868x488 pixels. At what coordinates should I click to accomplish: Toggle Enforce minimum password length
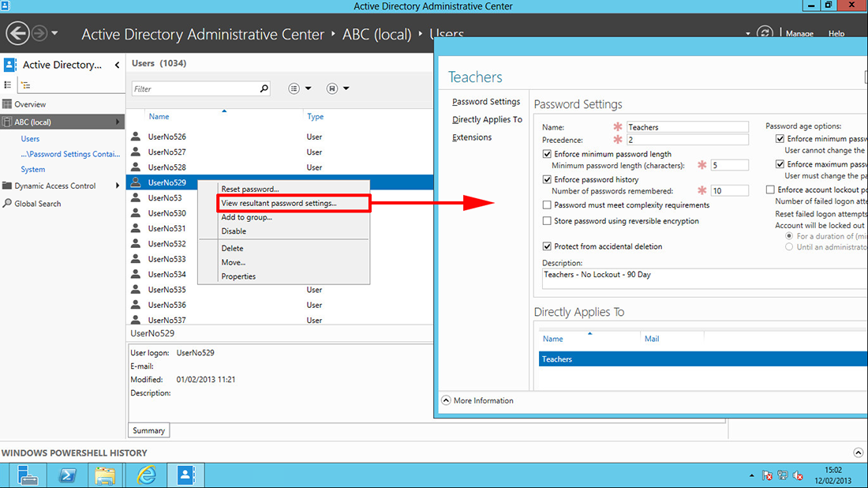547,154
